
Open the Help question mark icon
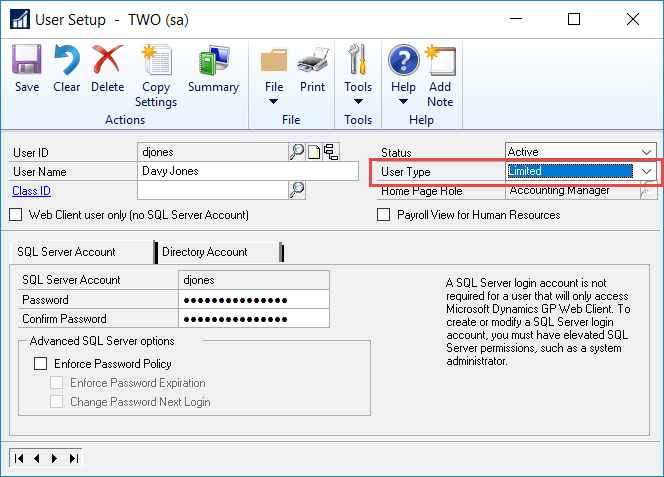[x=404, y=60]
